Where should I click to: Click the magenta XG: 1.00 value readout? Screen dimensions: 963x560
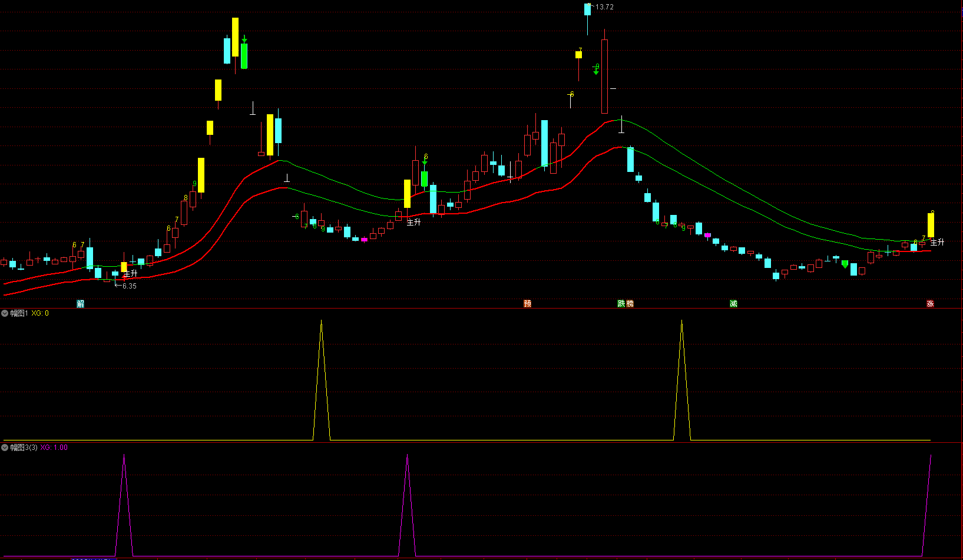click(54, 448)
